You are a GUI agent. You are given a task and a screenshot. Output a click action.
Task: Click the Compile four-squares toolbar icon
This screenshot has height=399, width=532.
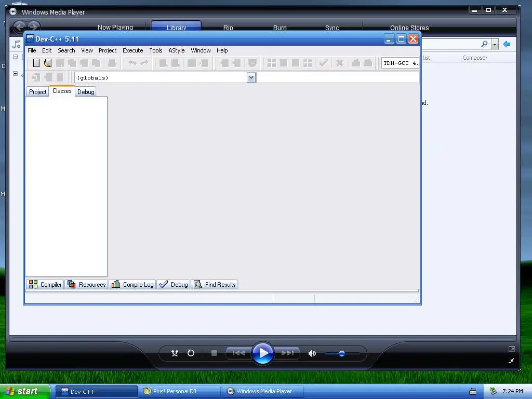coord(271,63)
